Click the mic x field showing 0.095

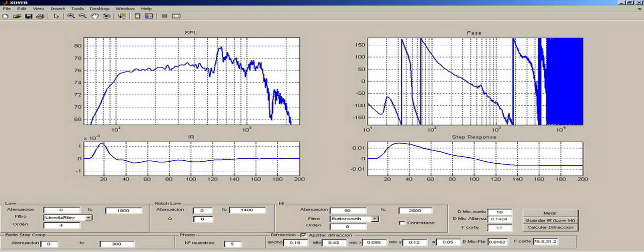(x=374, y=243)
